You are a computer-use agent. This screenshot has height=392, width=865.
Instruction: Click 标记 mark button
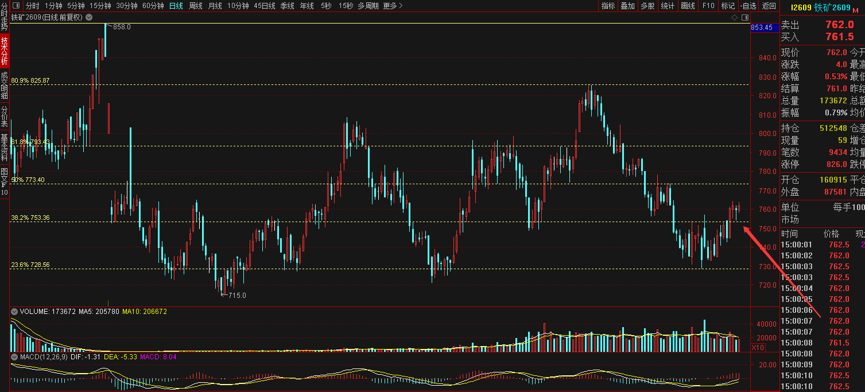728,6
